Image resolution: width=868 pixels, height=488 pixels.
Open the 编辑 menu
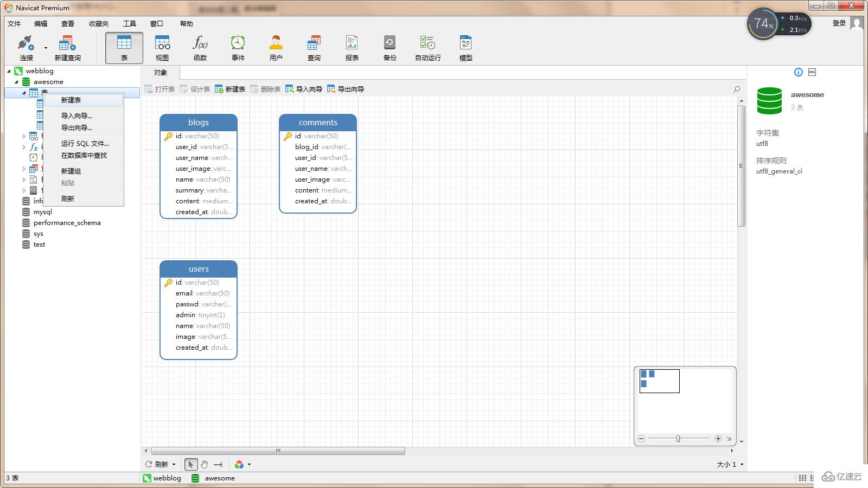(41, 23)
